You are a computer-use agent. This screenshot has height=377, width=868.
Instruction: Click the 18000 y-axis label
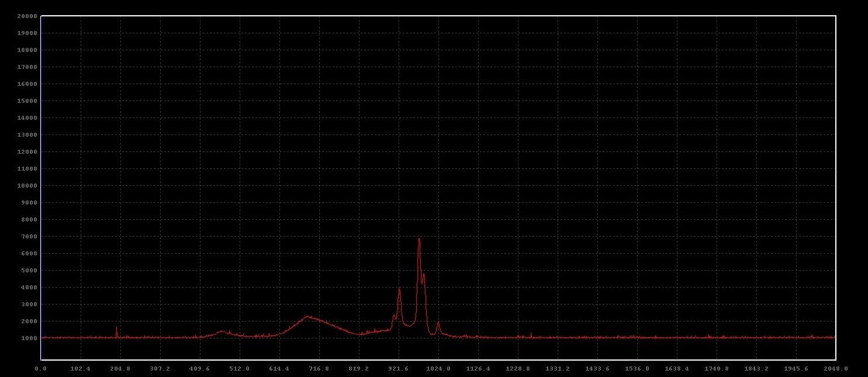pyautogui.click(x=27, y=50)
